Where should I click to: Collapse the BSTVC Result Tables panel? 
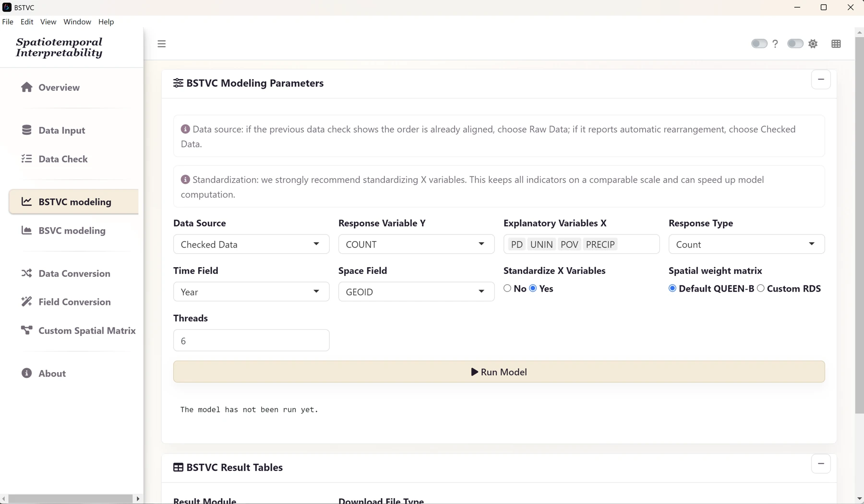821,464
